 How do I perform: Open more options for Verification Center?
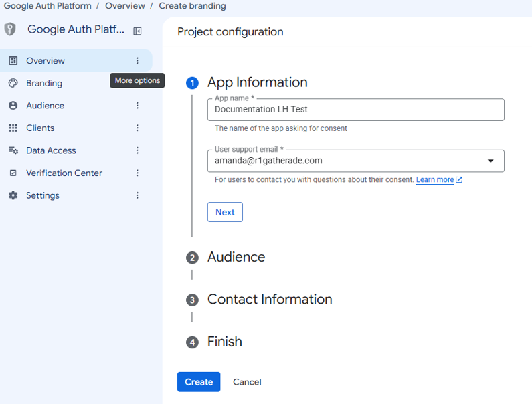pyautogui.click(x=137, y=173)
